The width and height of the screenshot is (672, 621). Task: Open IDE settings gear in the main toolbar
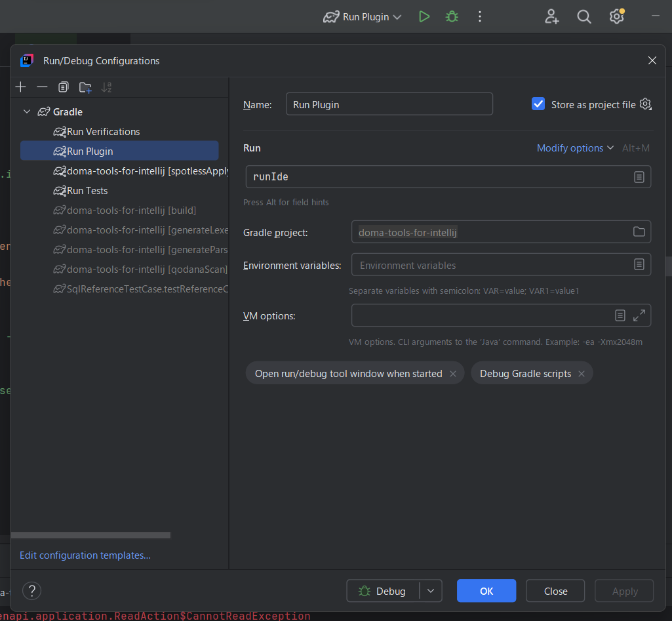click(x=617, y=16)
